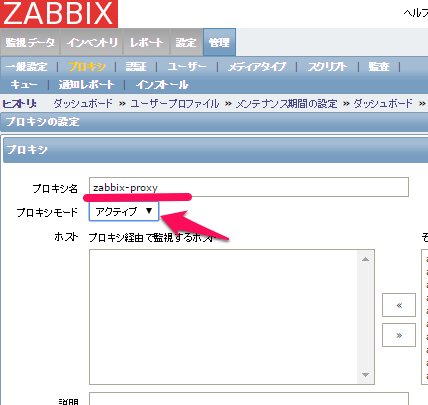Image resolution: width=428 pixels, height=405 pixels.
Task: Open last ダッシュボード history link
Action: [x=383, y=103]
